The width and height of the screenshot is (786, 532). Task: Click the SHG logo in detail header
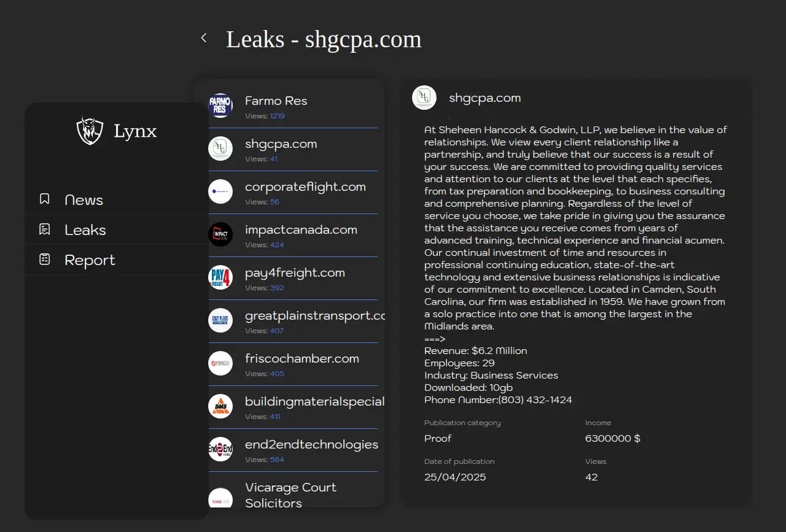424,98
